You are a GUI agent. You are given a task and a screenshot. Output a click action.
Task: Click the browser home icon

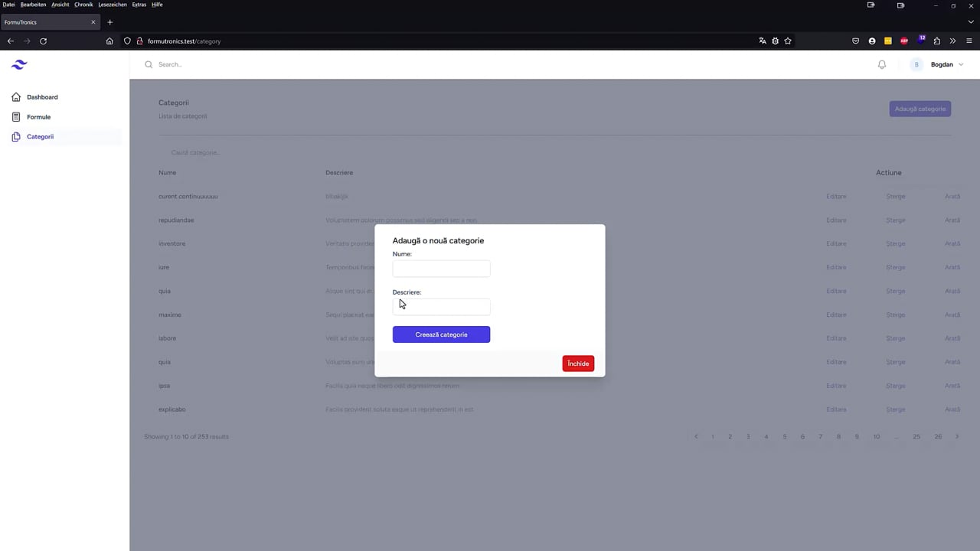pyautogui.click(x=109, y=41)
